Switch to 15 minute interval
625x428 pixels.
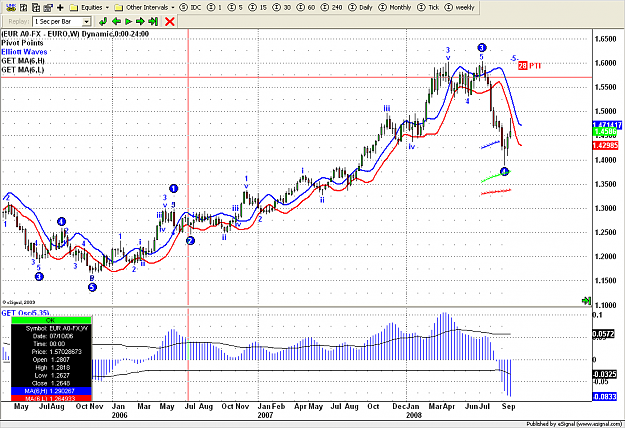(x=257, y=7)
